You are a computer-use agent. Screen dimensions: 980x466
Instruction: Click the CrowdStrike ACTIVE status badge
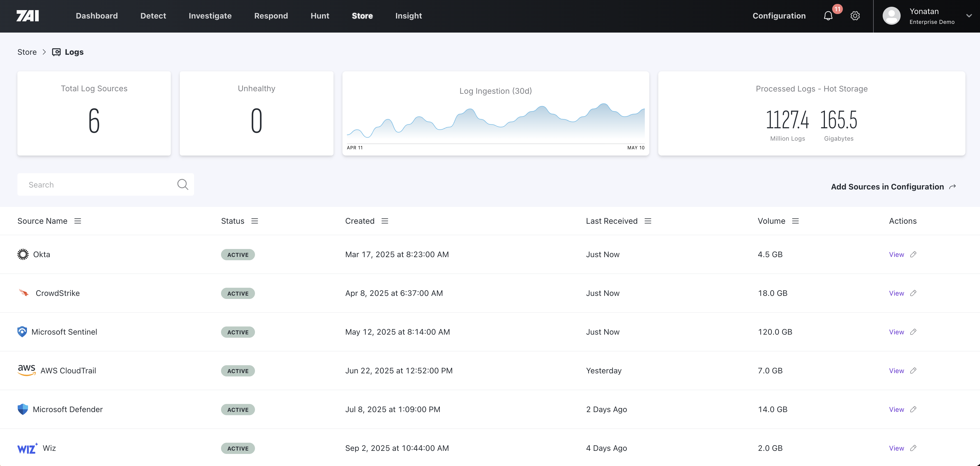[x=238, y=294]
